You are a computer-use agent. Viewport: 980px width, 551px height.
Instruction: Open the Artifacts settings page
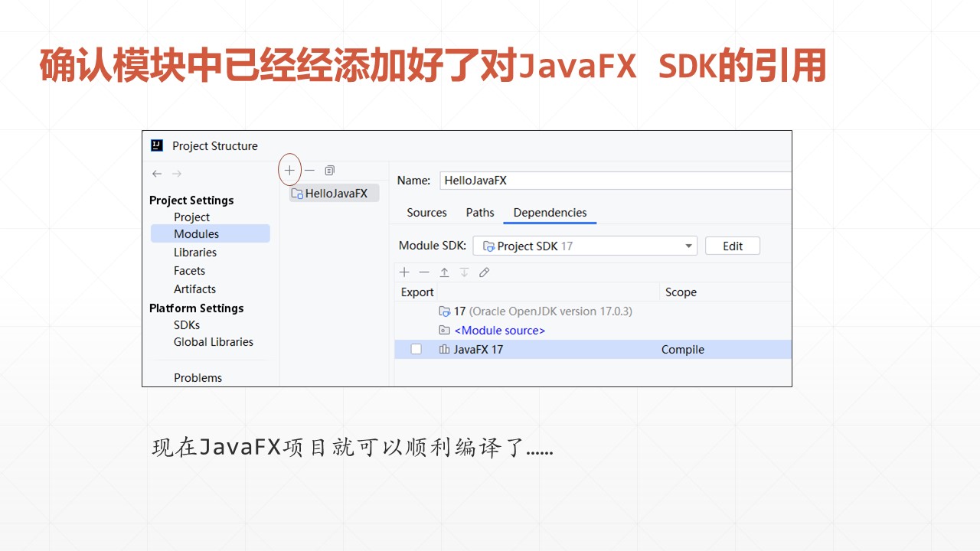pyautogui.click(x=194, y=289)
